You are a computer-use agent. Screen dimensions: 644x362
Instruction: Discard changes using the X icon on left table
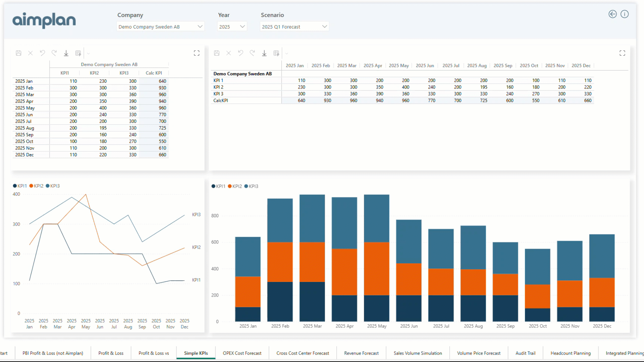(x=31, y=53)
